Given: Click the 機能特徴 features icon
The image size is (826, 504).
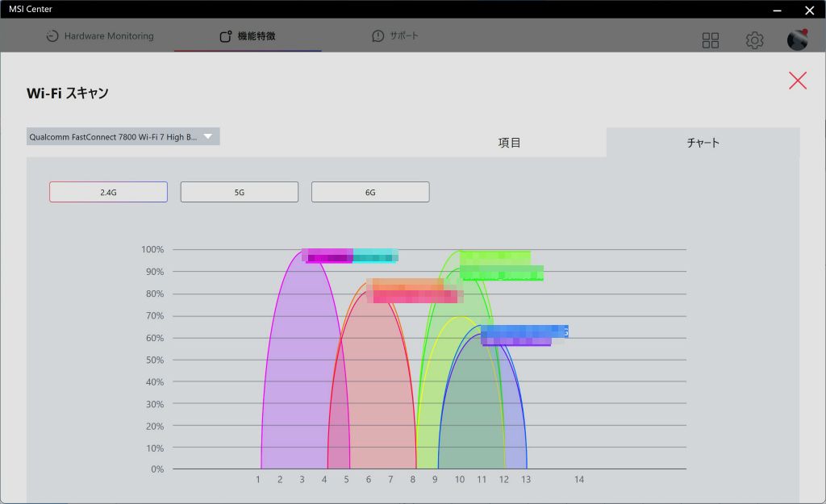Looking at the screenshot, I should pos(226,35).
